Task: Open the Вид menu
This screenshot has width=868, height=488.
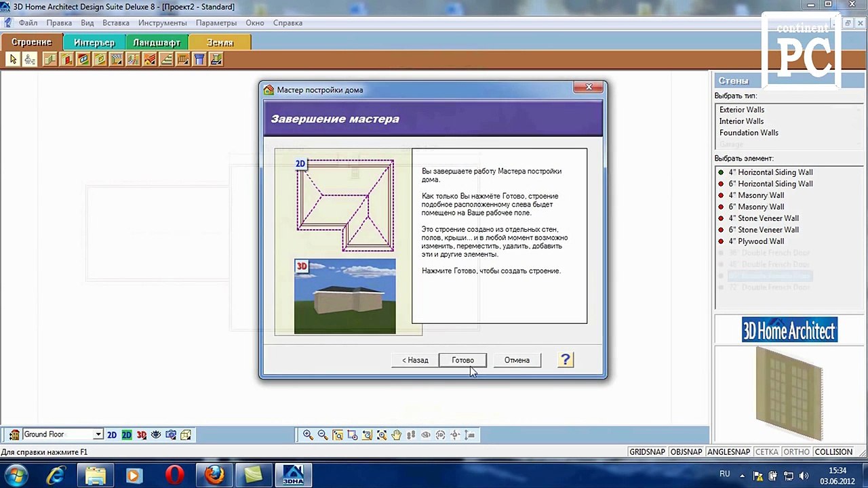Action: 87,23
